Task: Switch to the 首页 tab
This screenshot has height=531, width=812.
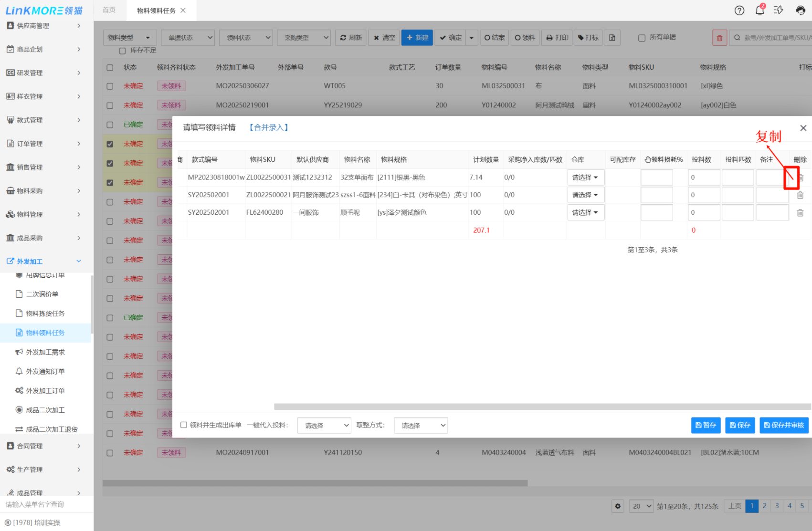Action: click(x=109, y=10)
